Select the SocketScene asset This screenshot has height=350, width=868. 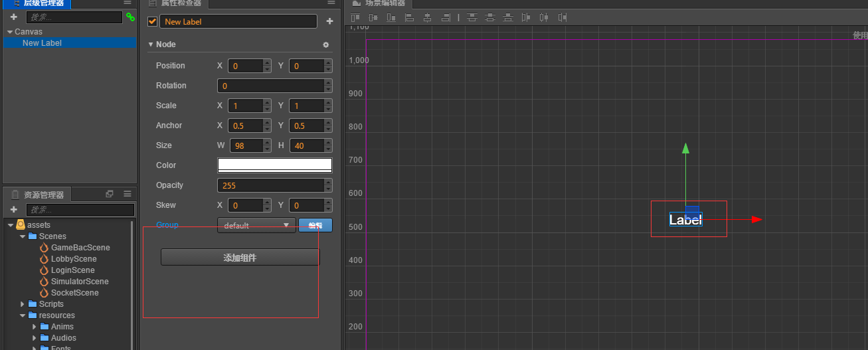tap(74, 293)
